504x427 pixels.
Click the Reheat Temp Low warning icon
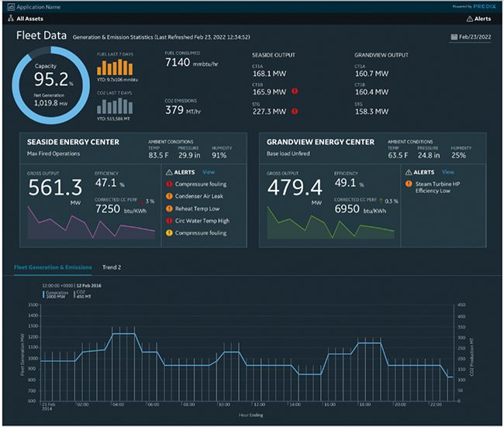coord(169,208)
